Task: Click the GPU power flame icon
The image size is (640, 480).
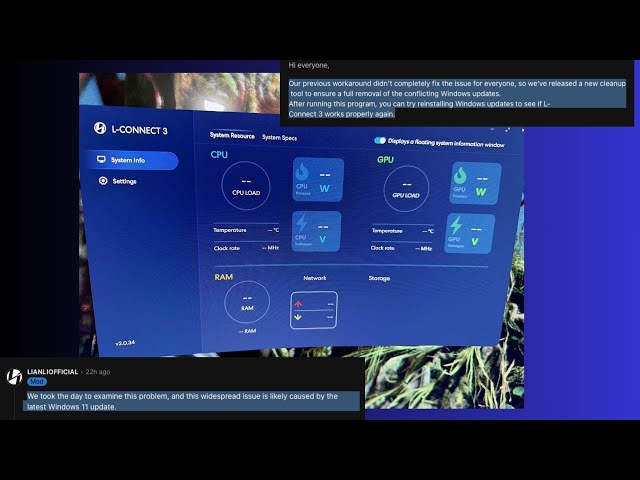Action: tap(460, 176)
